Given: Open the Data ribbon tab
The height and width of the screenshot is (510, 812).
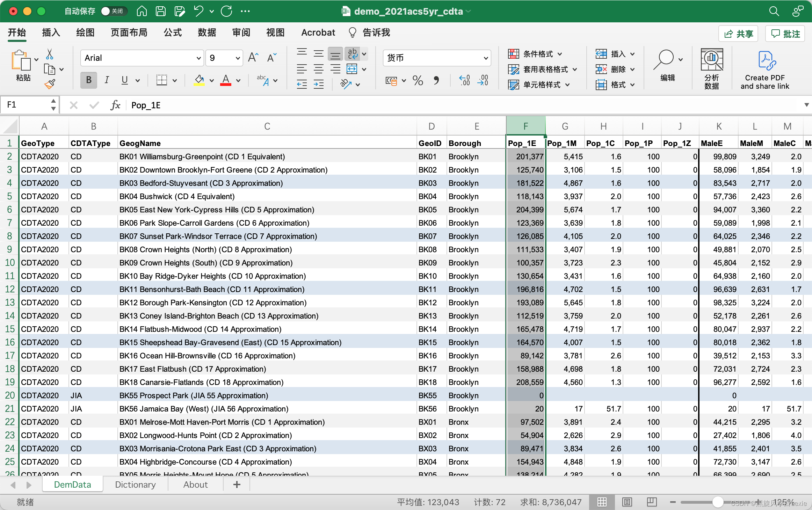Looking at the screenshot, I should pos(207,32).
